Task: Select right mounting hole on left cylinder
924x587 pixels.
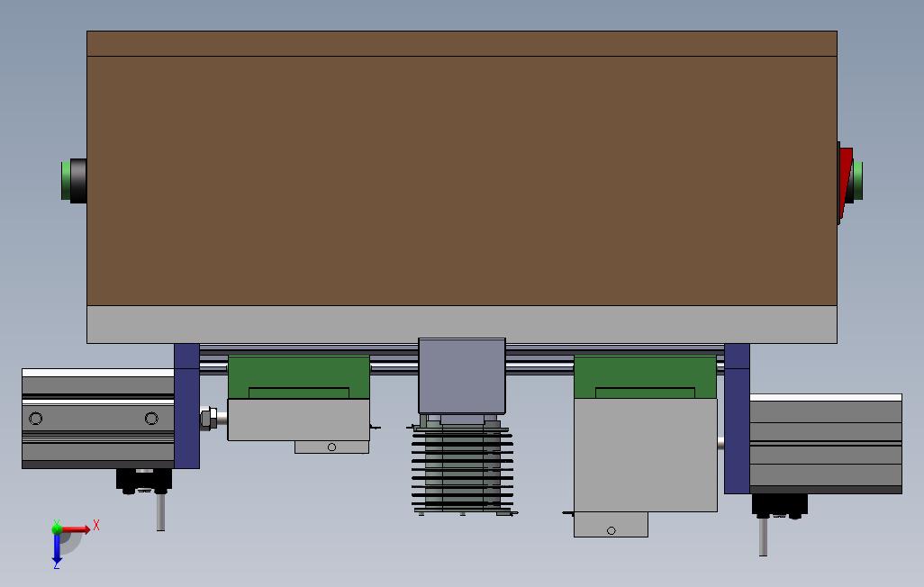Action: 151,419
